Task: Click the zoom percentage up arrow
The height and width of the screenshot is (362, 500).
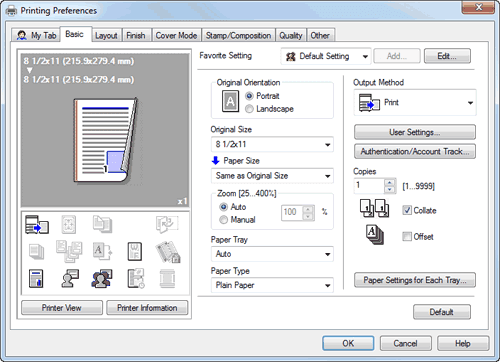Action: (x=308, y=210)
